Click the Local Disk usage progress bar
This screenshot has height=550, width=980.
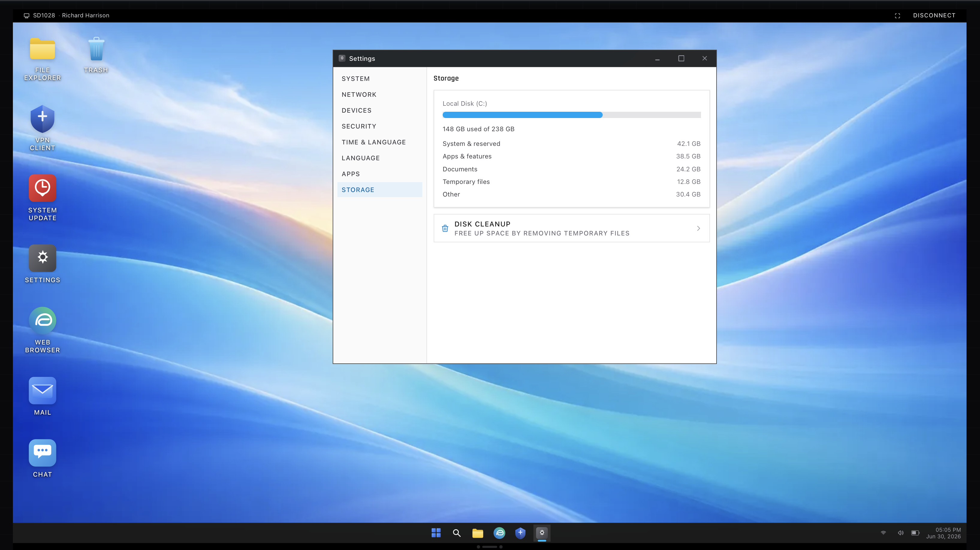(x=572, y=115)
